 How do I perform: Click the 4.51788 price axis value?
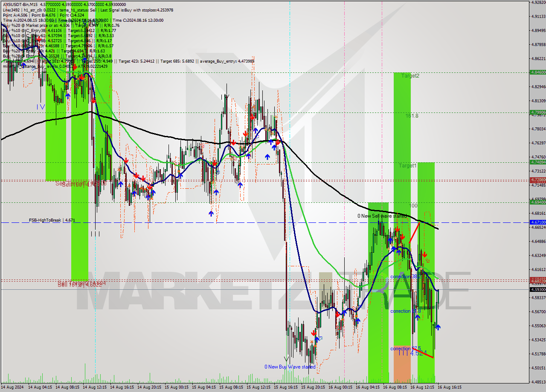538,354
